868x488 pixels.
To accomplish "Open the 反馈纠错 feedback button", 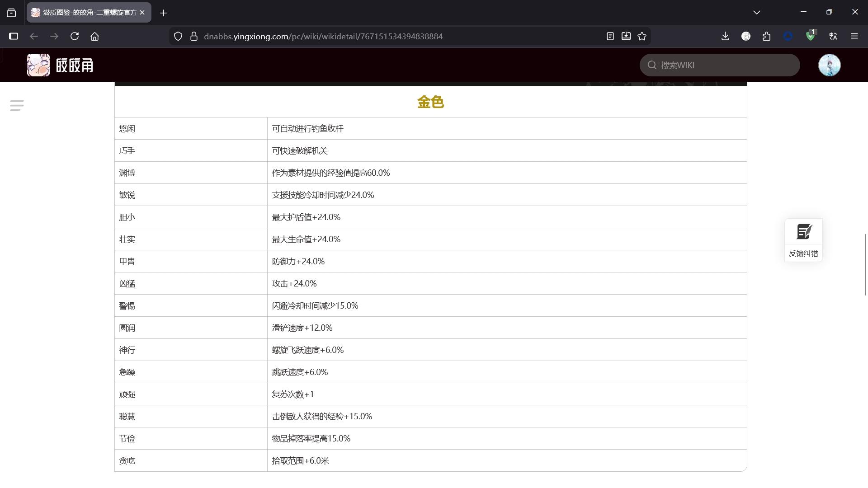I will tap(803, 240).
